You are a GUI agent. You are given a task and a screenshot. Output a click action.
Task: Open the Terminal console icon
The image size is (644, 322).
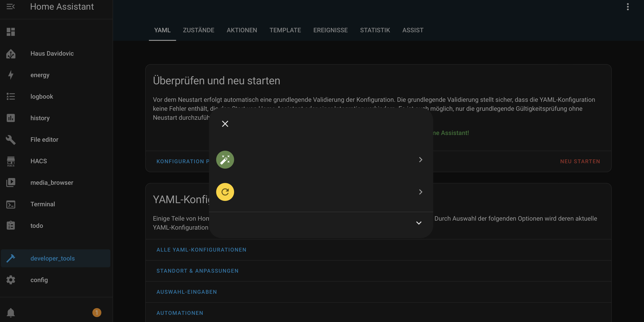point(11,204)
